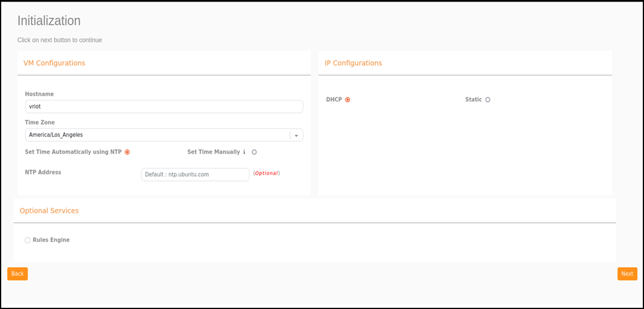Click the info icon beside Set Time Manually

click(244, 152)
